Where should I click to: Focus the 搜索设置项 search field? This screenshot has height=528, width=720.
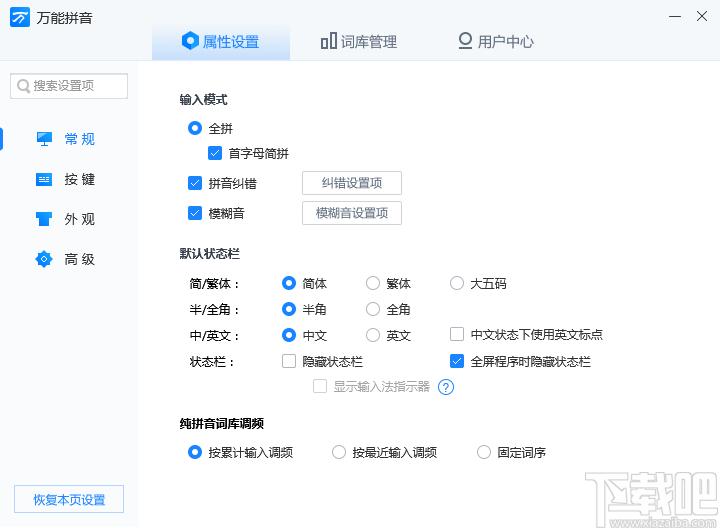pyautogui.click(x=69, y=86)
